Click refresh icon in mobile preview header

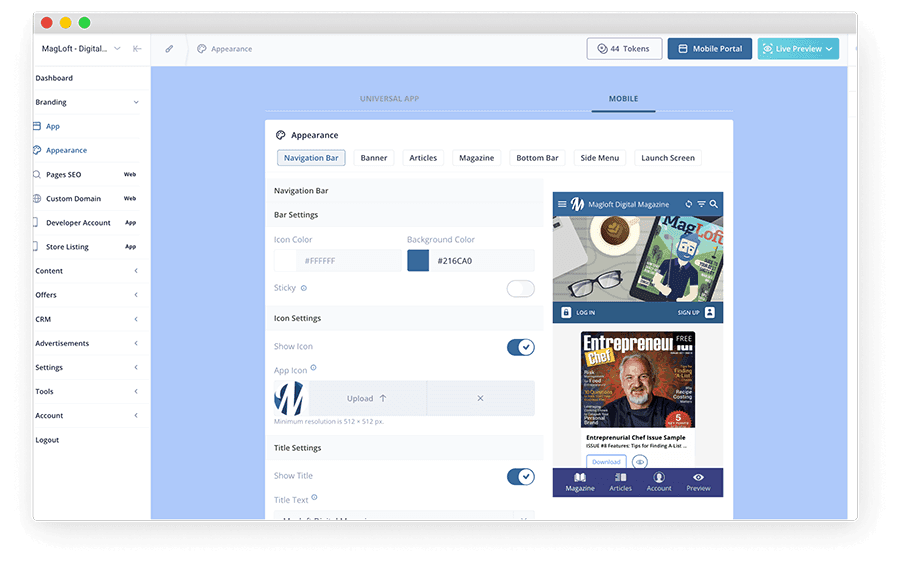[688, 204]
